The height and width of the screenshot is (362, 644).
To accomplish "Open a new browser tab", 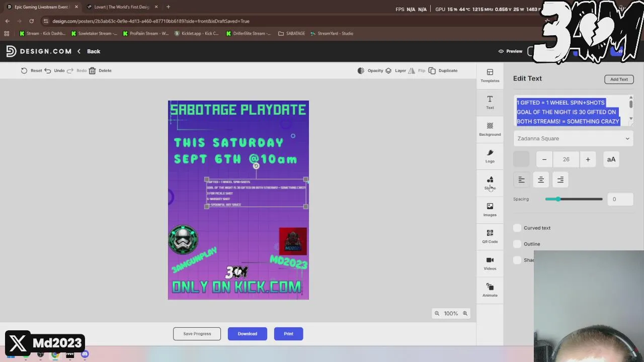I will click(x=168, y=7).
